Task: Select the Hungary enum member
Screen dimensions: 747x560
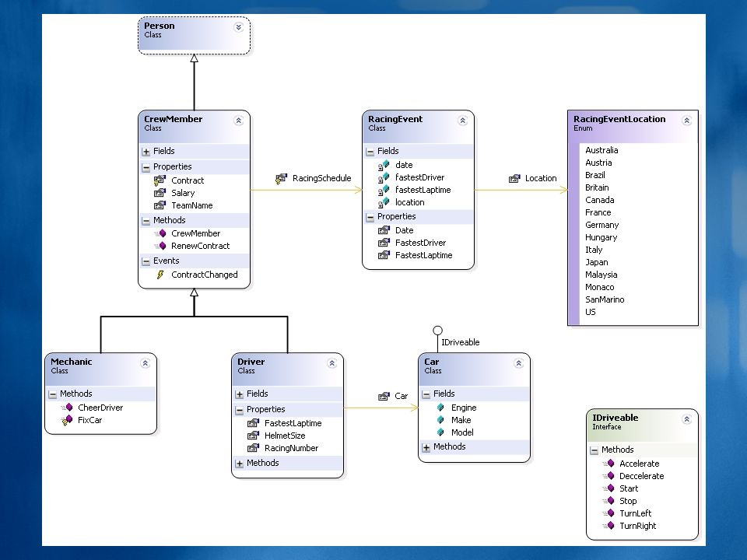Action: [601, 237]
